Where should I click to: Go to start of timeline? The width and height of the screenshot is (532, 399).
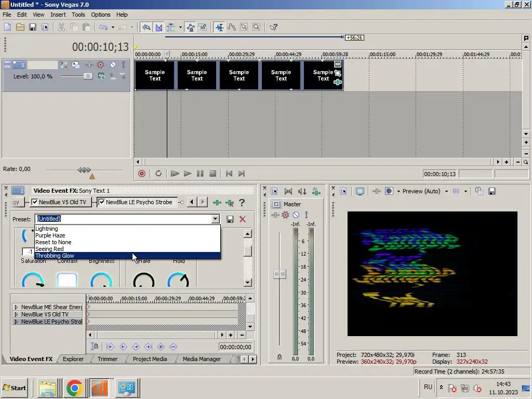tap(229, 174)
